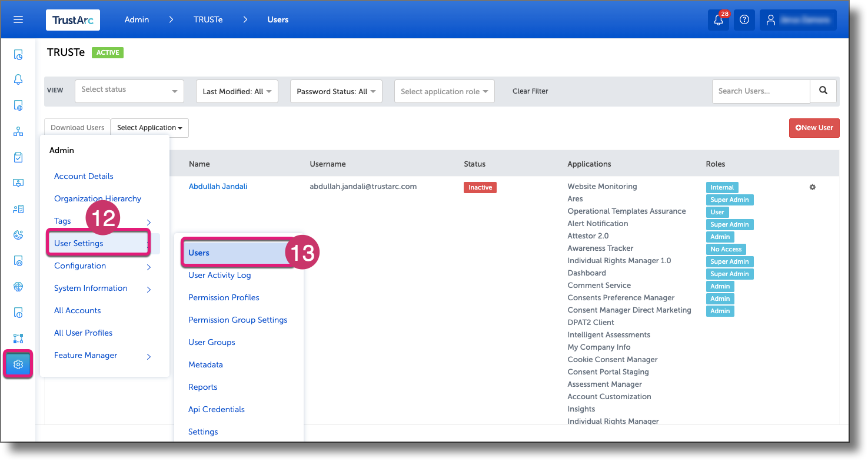Open the hamburger menu in the top bar
Viewport: 868px width, 461px height.
(x=18, y=19)
